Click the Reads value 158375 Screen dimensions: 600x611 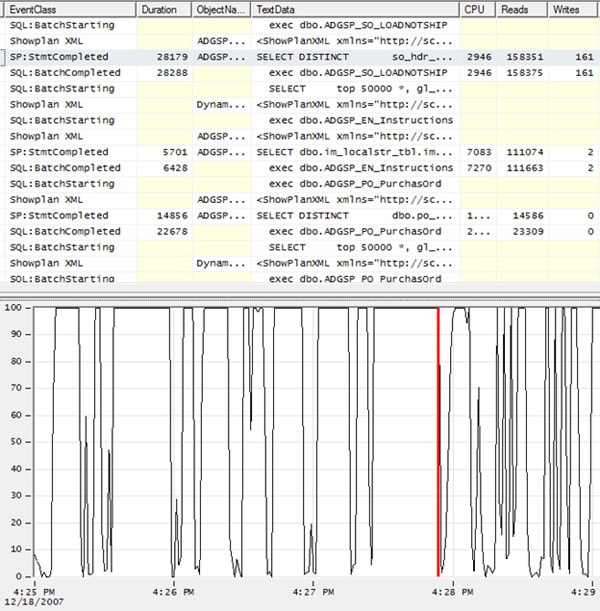point(524,73)
